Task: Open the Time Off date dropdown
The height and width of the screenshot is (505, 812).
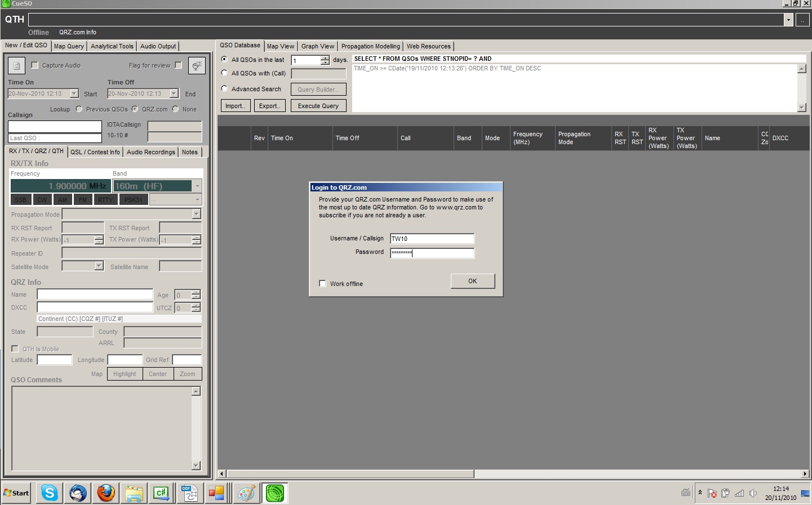Action: coord(174,93)
